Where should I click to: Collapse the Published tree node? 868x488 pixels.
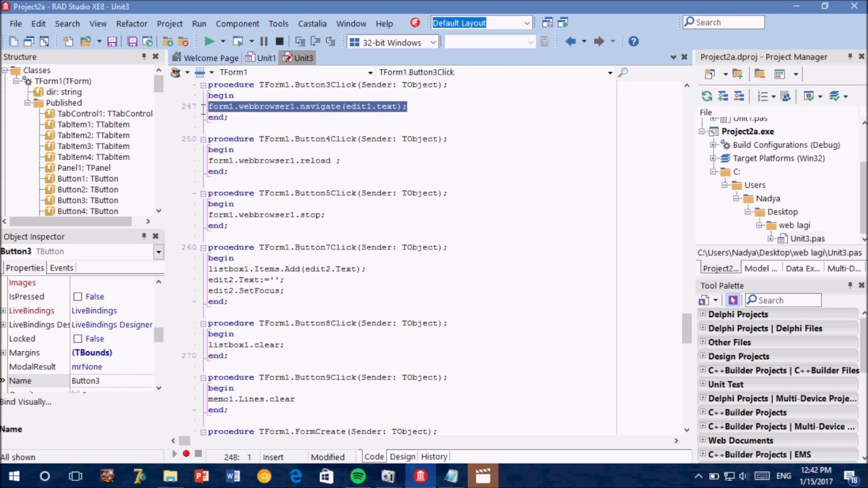(x=27, y=103)
